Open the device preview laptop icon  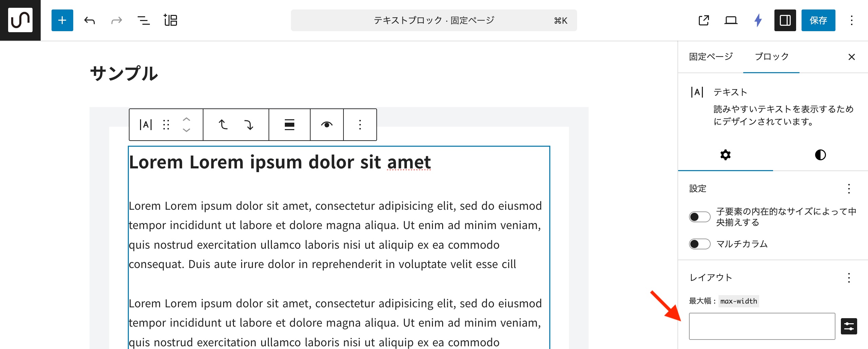(x=731, y=20)
